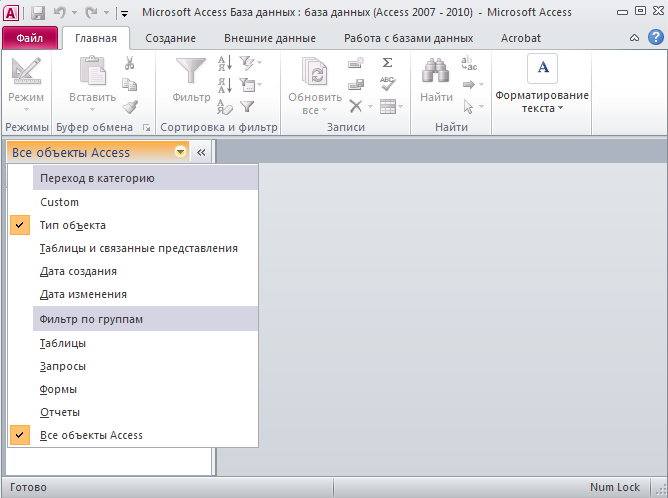668x498 pixels.
Task: Redo action in Quick Access toolbar
Action: [x=92, y=13]
